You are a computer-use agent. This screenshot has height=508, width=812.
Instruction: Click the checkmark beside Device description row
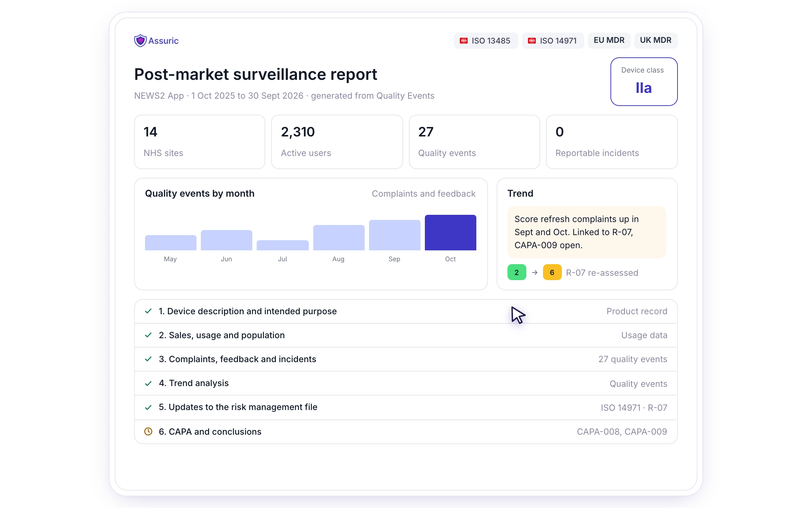pyautogui.click(x=148, y=311)
